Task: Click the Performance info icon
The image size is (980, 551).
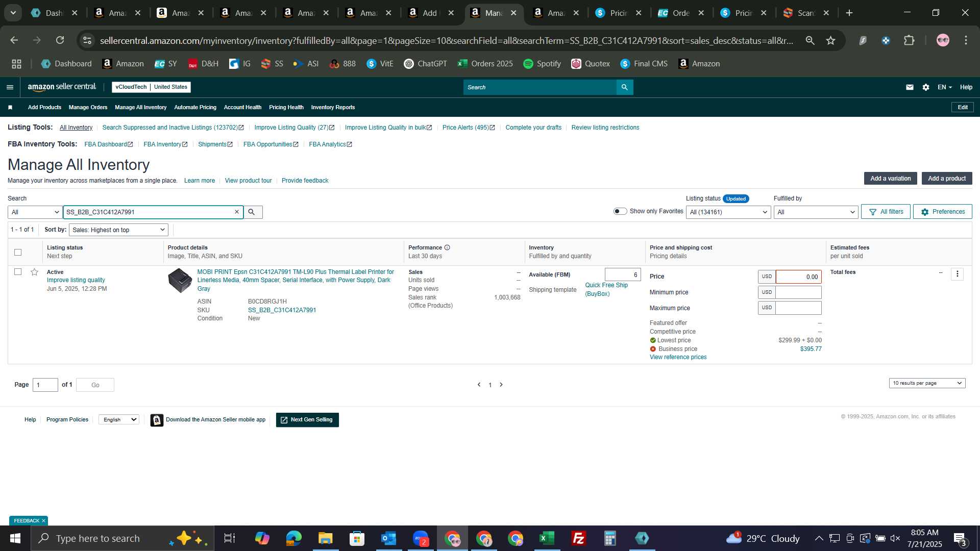Action: [447, 248]
